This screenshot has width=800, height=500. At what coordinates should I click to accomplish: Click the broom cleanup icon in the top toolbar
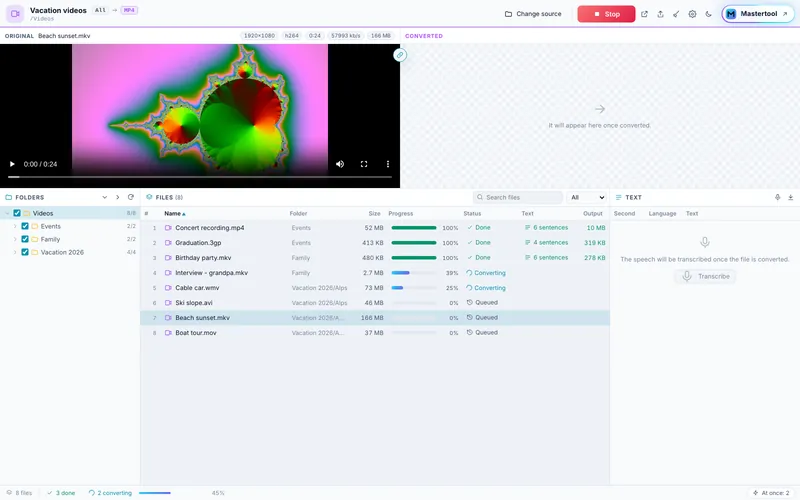click(676, 14)
